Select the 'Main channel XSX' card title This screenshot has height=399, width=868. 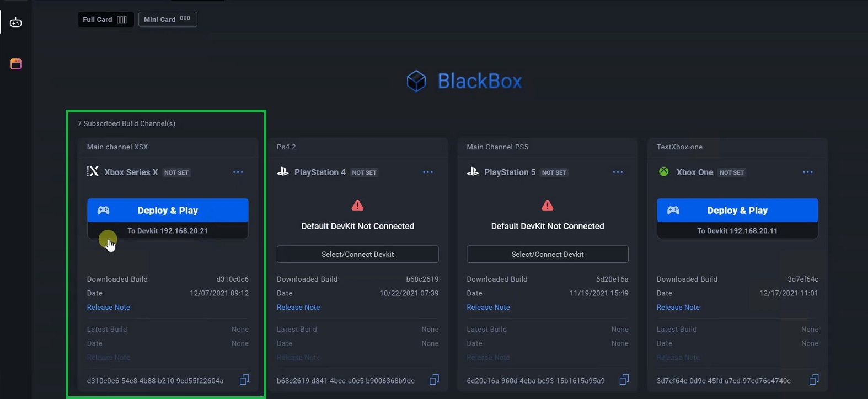pyautogui.click(x=117, y=147)
